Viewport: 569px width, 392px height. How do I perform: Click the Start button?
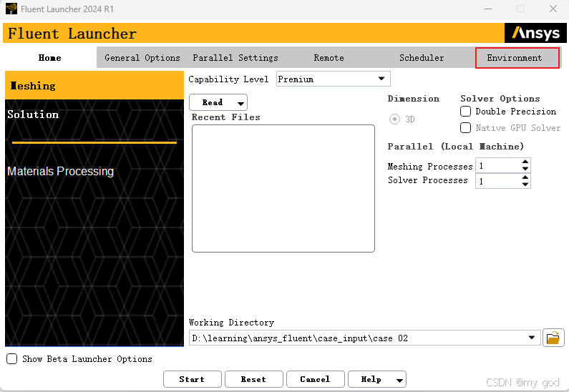click(x=193, y=379)
